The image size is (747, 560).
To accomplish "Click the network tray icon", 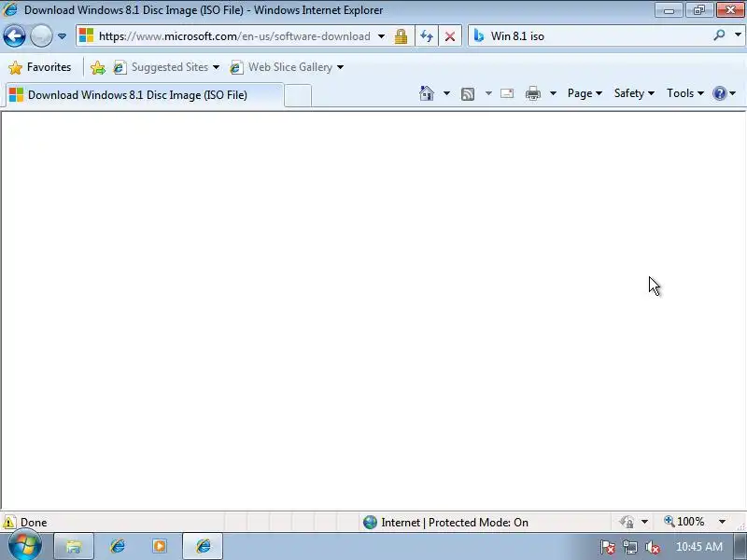I will point(629,547).
